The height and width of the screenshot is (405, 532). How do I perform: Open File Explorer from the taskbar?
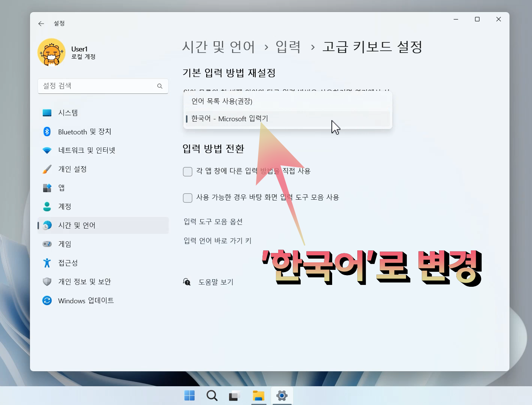tap(258, 395)
